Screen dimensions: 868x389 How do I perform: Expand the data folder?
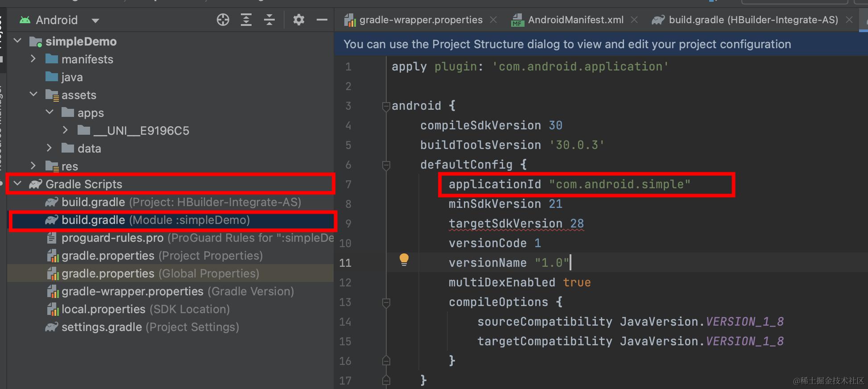click(49, 148)
